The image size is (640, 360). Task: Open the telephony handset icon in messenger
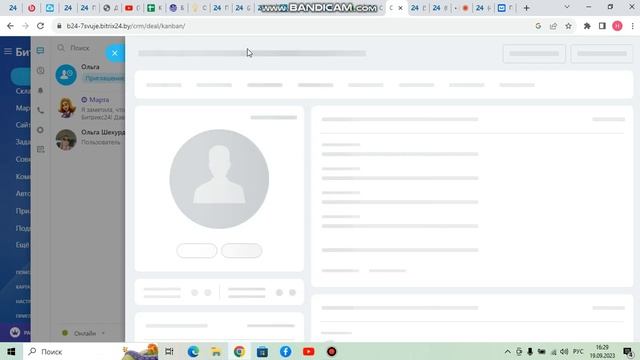[x=40, y=110]
